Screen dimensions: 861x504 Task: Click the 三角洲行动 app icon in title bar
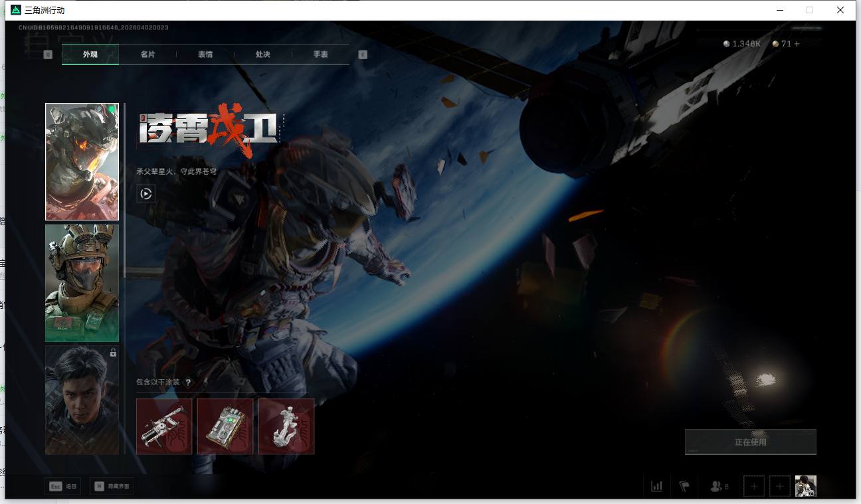click(16, 10)
